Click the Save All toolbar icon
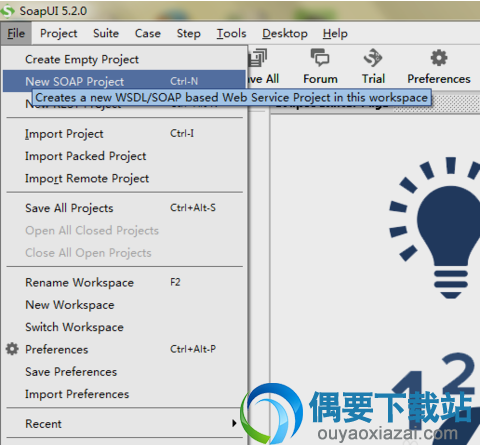483x445 pixels. (x=258, y=58)
